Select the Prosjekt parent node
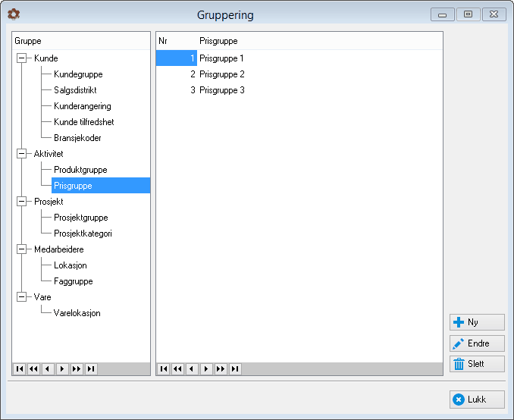Image resolution: width=514 pixels, height=420 pixels. pos(49,202)
